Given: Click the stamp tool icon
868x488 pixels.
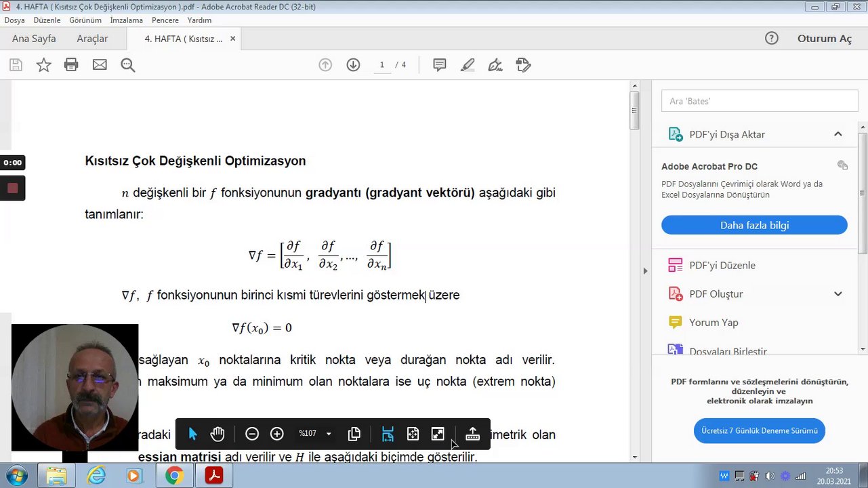Looking at the screenshot, I should pyautogui.click(x=523, y=65).
